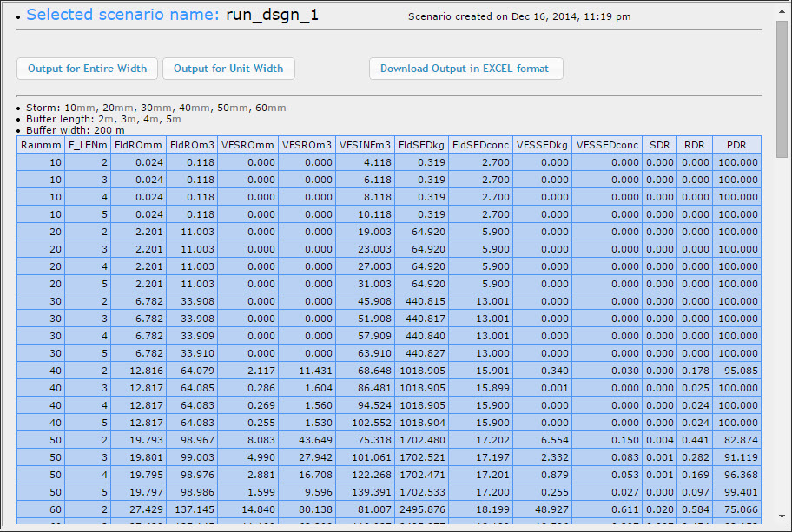Click the VFSINFm3 value 102.552

coord(366,423)
